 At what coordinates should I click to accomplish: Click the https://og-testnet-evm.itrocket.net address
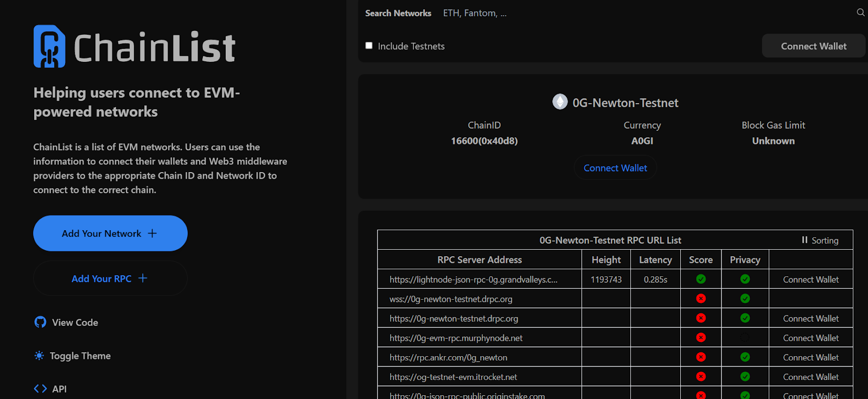[x=453, y=377]
